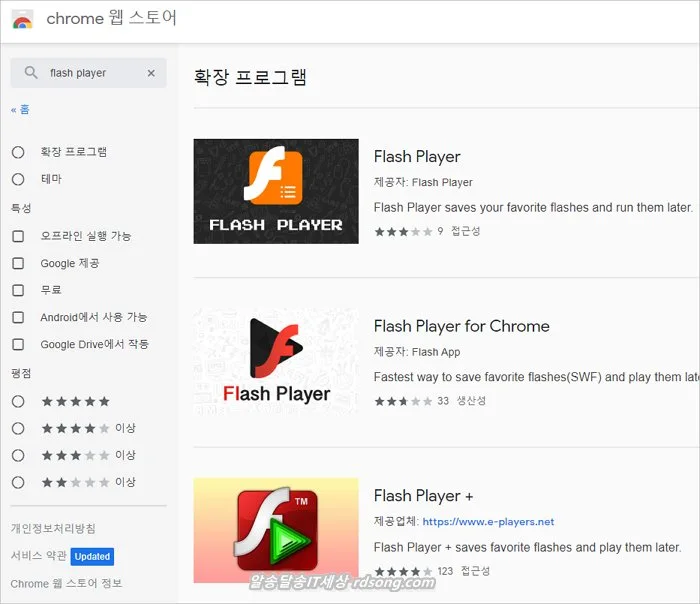
Task: Open the Flash Player for Chrome thumbnail
Action: 276,360
